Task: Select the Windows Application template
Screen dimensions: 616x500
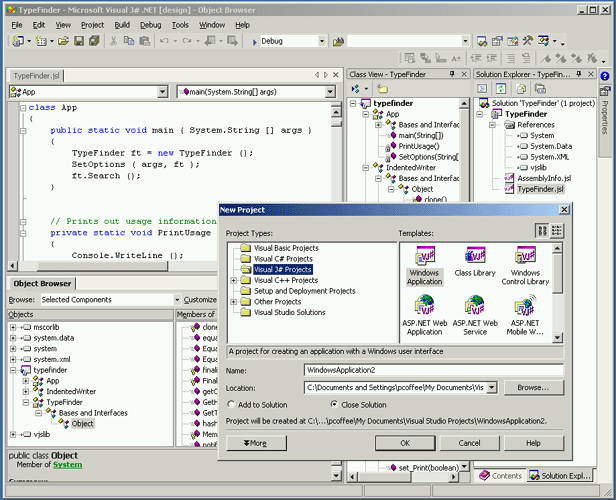Action: coord(424,266)
